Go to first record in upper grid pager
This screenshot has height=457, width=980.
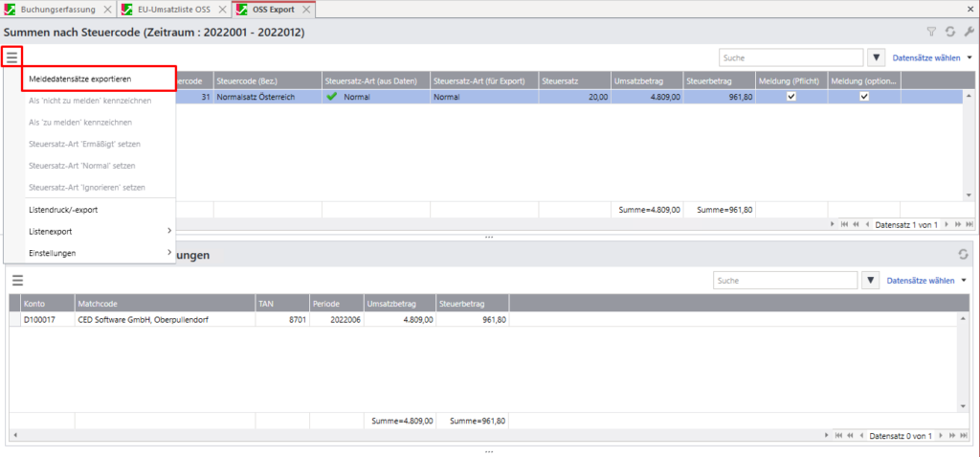click(843, 225)
